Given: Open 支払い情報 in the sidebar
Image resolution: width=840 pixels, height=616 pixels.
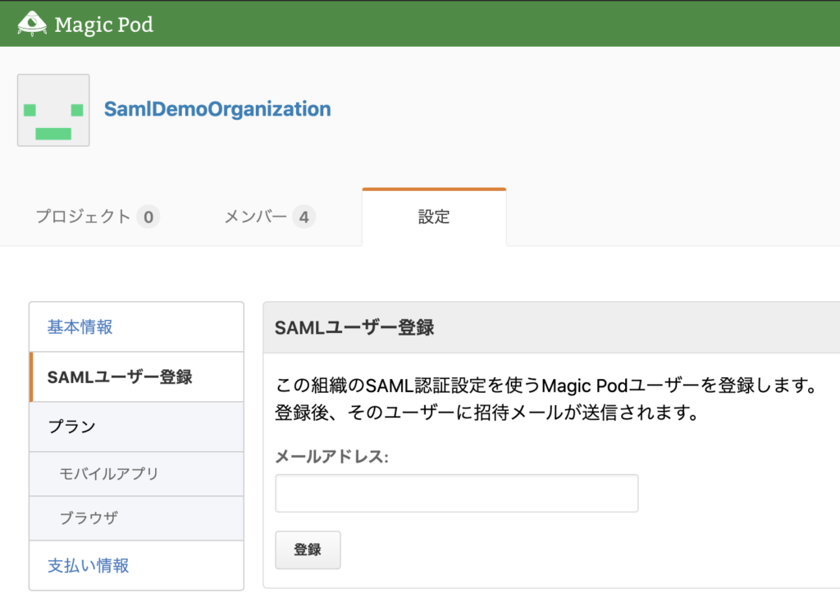Looking at the screenshot, I should pos(137,566).
